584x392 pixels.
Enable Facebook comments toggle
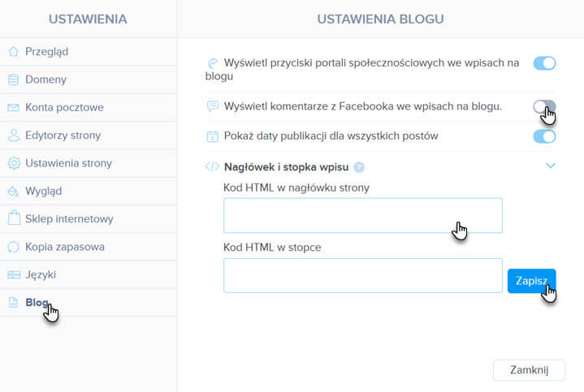click(x=544, y=107)
